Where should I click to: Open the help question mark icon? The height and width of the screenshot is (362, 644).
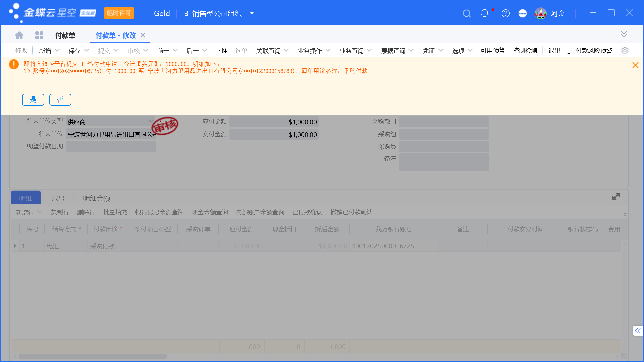pos(506,13)
